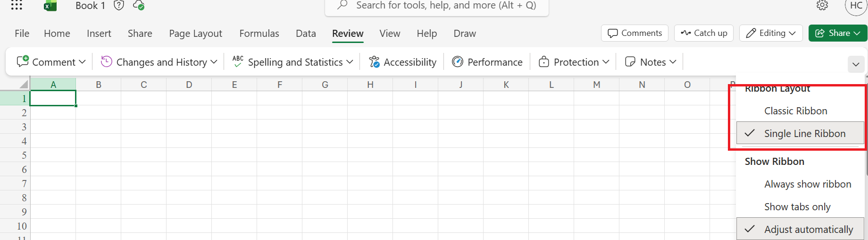This screenshot has height=240, width=868.
Task: Click the Accessibility checker icon
Action: [375, 62]
